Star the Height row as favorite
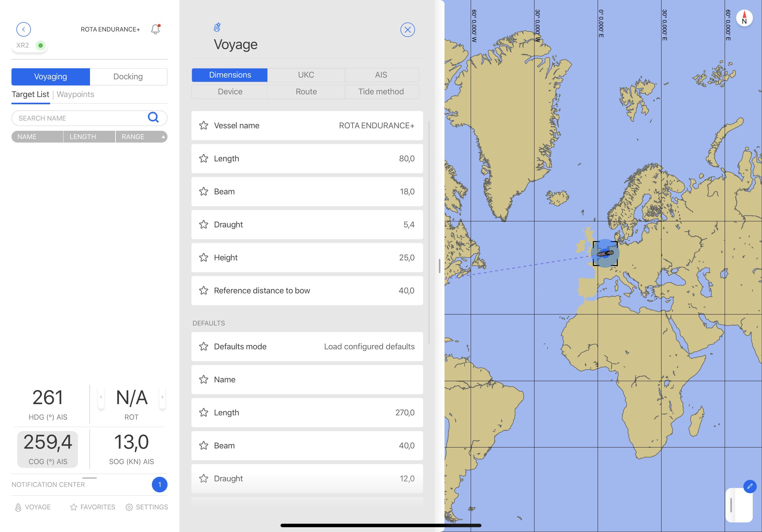Screen dimensions: 762x532 point(204,258)
